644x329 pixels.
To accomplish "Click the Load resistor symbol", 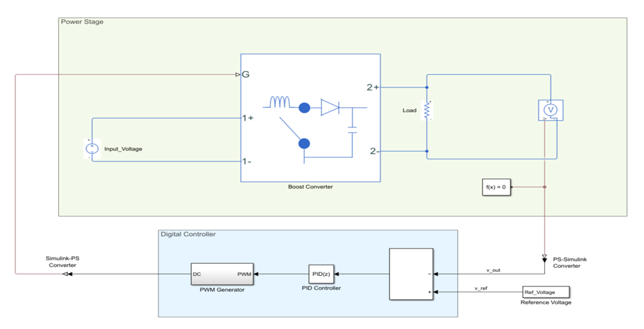I will point(425,110).
